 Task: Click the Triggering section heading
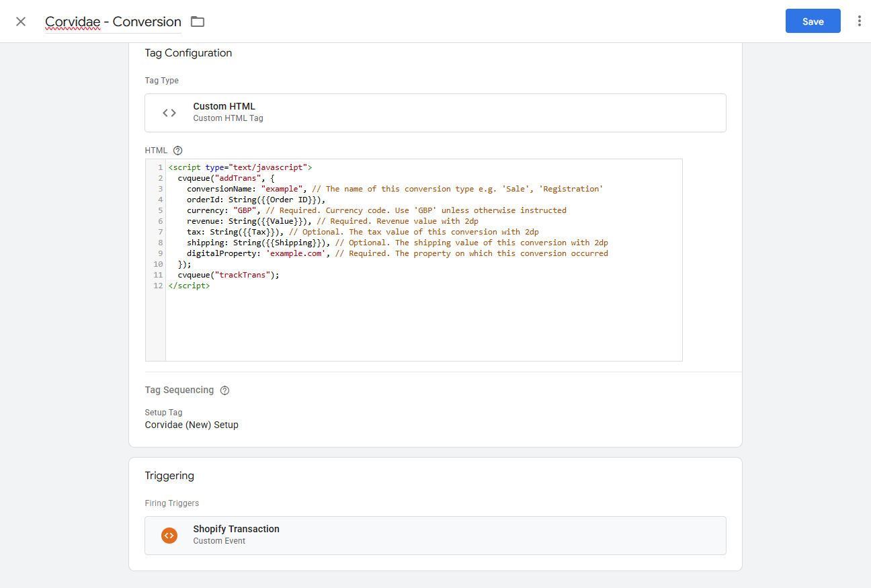[169, 476]
